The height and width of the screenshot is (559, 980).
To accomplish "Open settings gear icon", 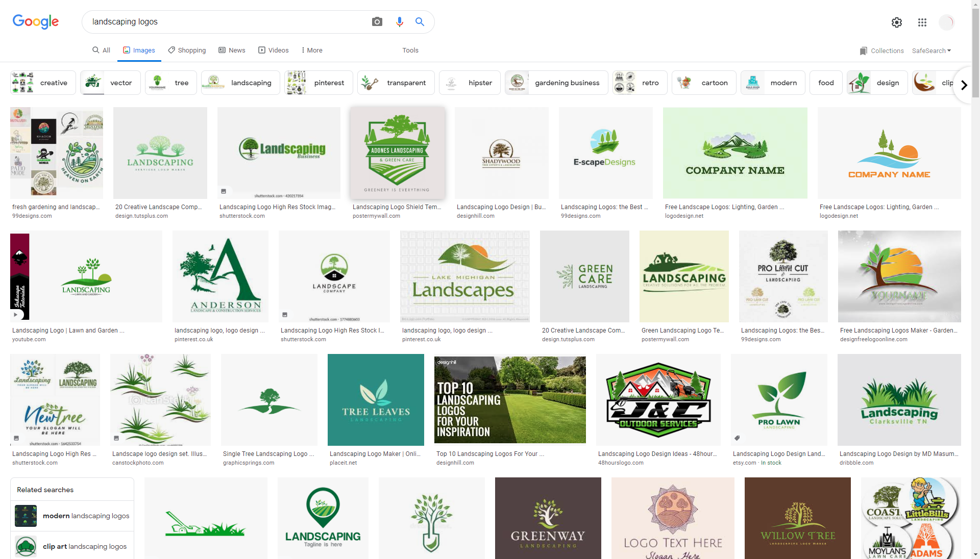I will click(897, 22).
